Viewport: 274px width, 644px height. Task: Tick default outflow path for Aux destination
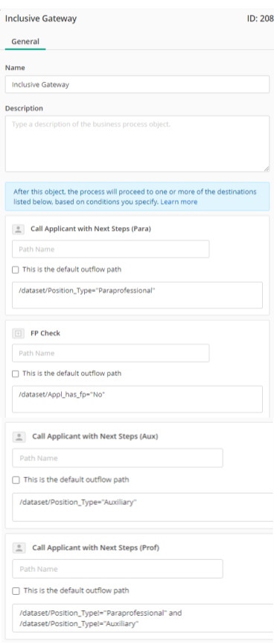pos(16,479)
